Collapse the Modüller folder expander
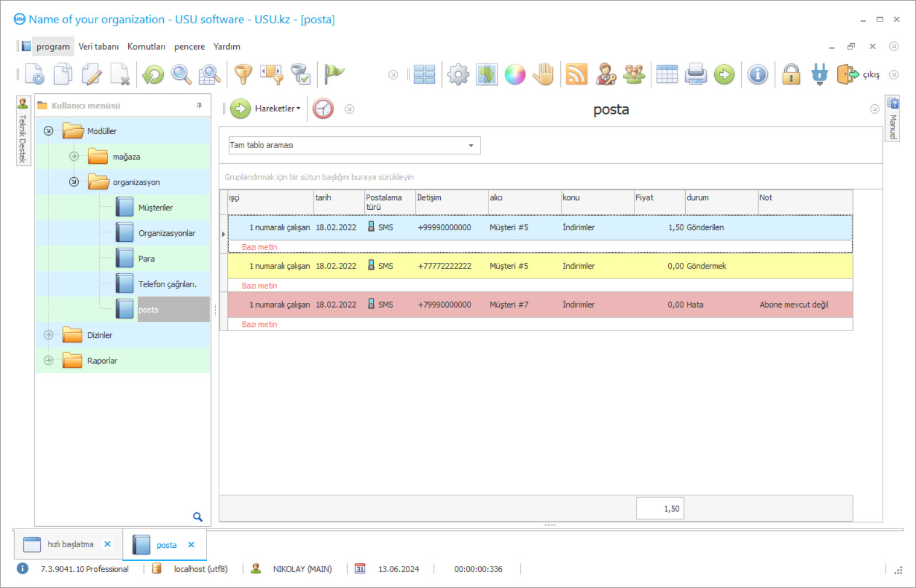This screenshot has width=916, height=588. click(x=48, y=131)
